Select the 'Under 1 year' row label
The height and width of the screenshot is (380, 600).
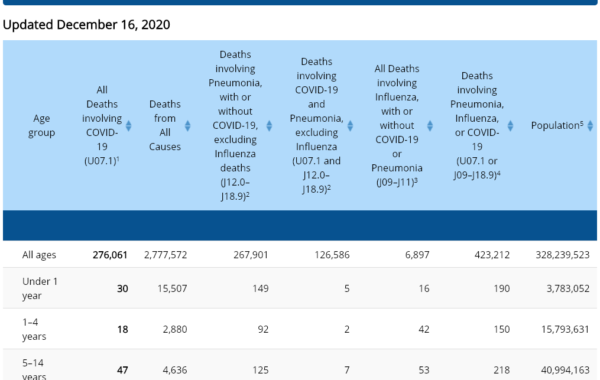click(x=40, y=288)
